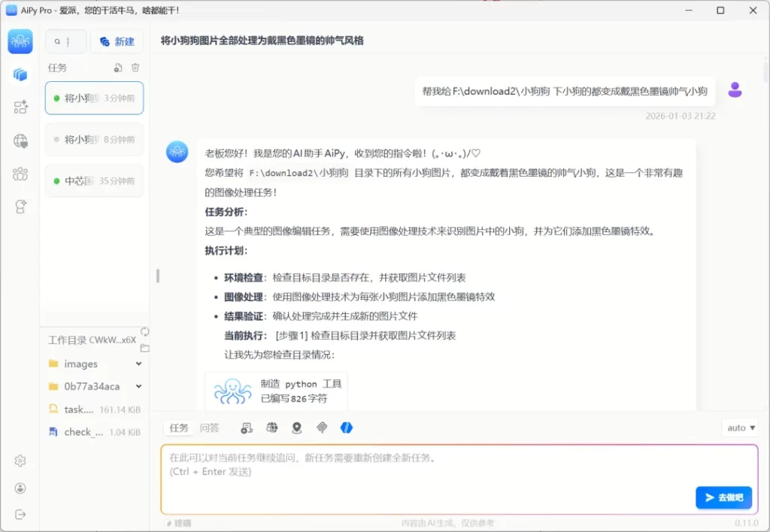This screenshot has width=770, height=532.
Task: Open the auto mode dropdown
Action: click(740, 428)
